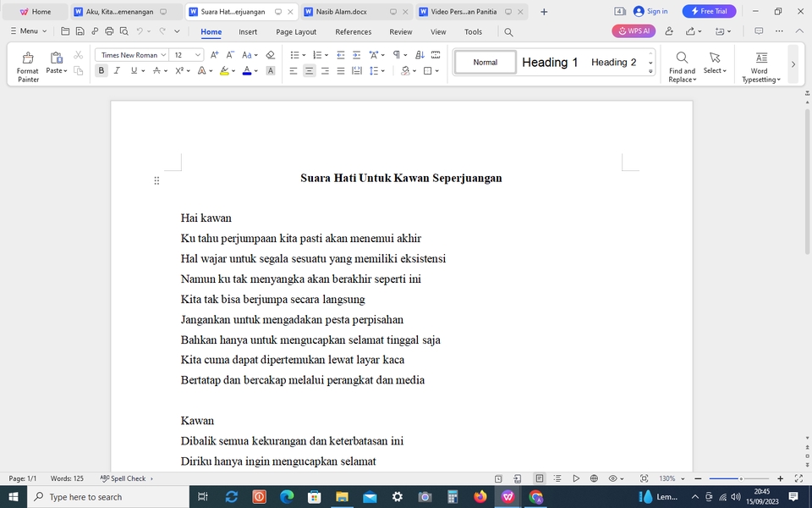Apply the Heading 2 style
Viewport: 812px width, 508px height.
tap(614, 62)
